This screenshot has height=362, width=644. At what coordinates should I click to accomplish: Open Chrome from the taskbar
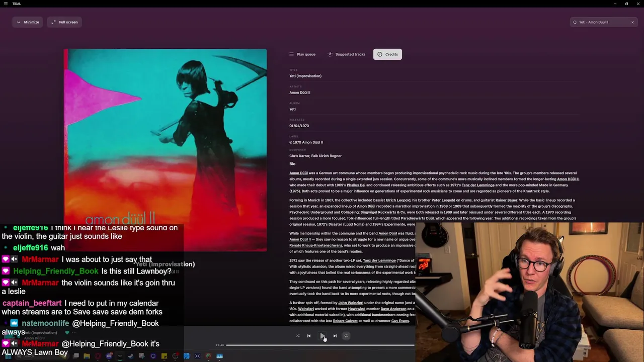(208, 356)
